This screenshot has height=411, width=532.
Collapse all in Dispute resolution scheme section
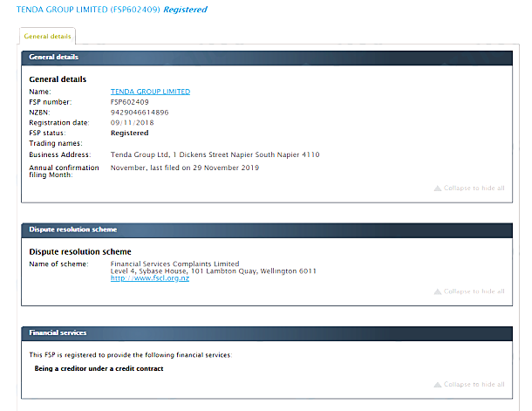tap(469, 291)
